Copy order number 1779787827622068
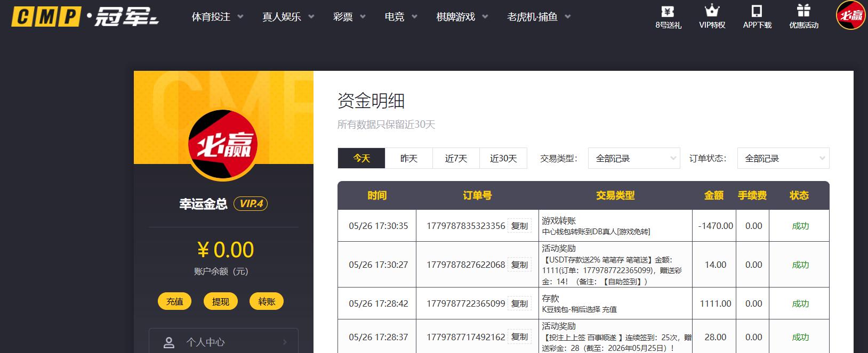The height and width of the screenshot is (353, 868). tap(519, 265)
